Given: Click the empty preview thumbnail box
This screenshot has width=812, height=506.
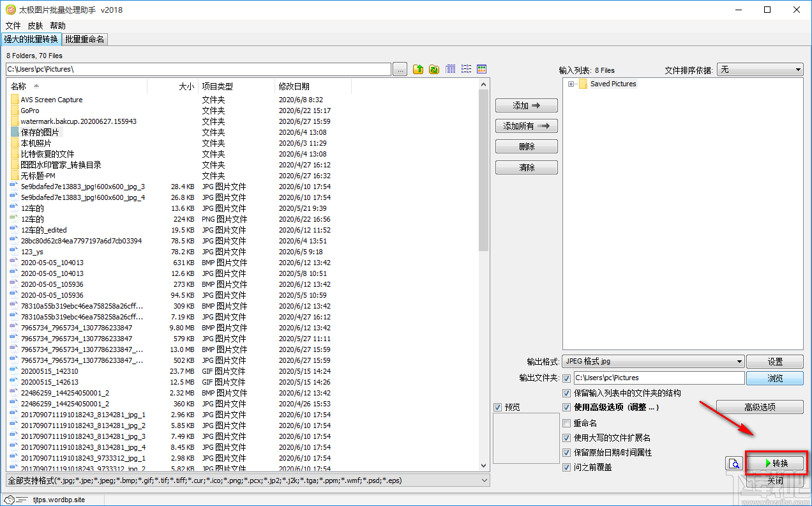Looking at the screenshot, I should click(526, 439).
